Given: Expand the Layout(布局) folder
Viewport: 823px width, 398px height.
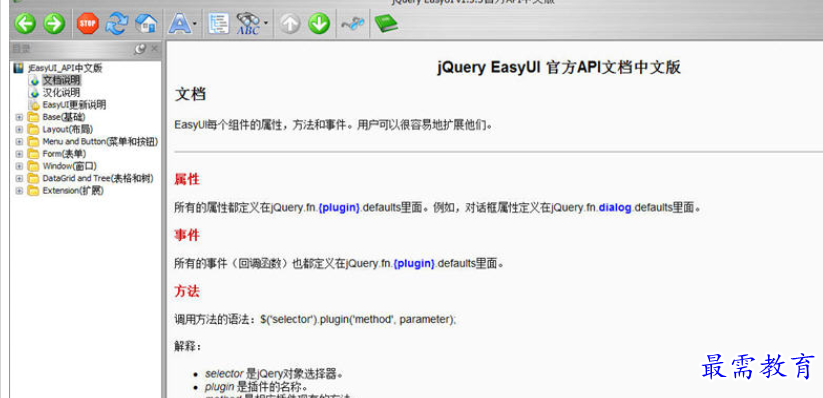Looking at the screenshot, I should pos(19,129).
